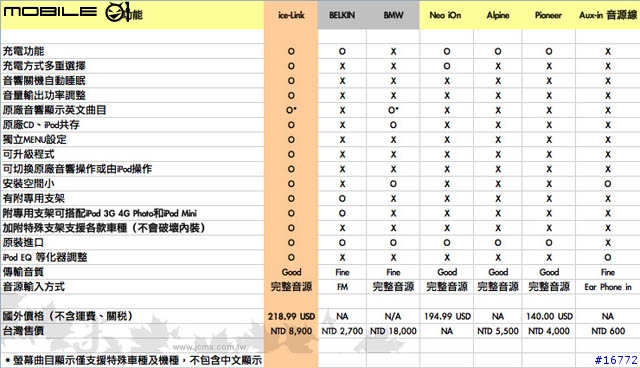Select the Neo iOn column header
640x368 pixels.
(x=445, y=16)
